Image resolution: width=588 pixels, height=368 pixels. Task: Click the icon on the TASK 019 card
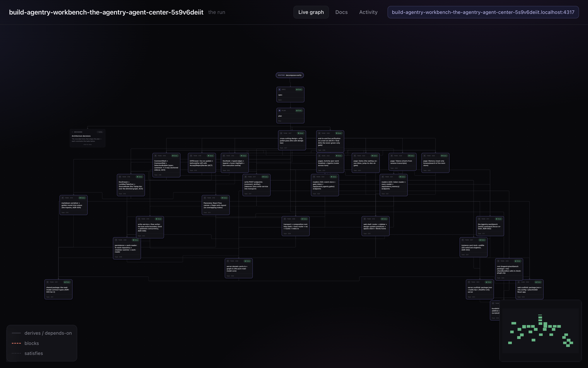[x=191, y=156]
